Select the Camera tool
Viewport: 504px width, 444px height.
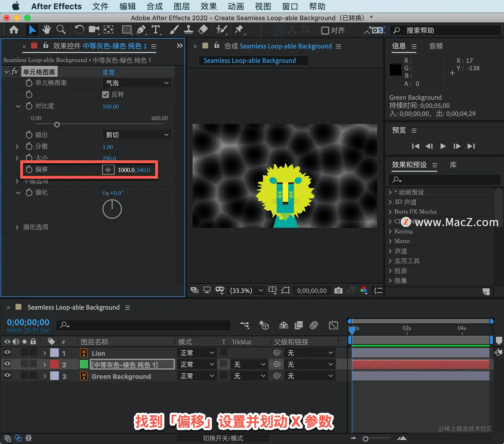pyautogui.click(x=94, y=30)
